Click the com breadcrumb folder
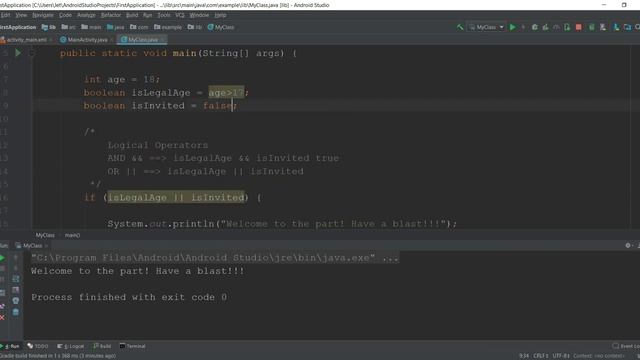The width and height of the screenshot is (640, 360). pos(139,27)
